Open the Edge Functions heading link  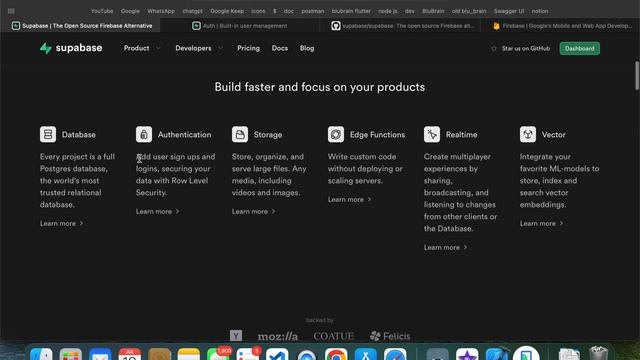[x=377, y=135]
